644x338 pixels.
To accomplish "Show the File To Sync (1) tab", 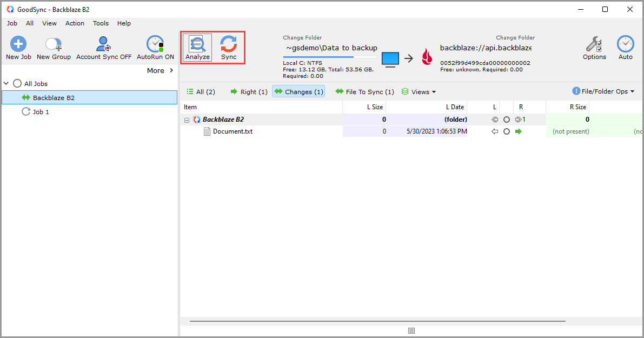I will tap(364, 91).
